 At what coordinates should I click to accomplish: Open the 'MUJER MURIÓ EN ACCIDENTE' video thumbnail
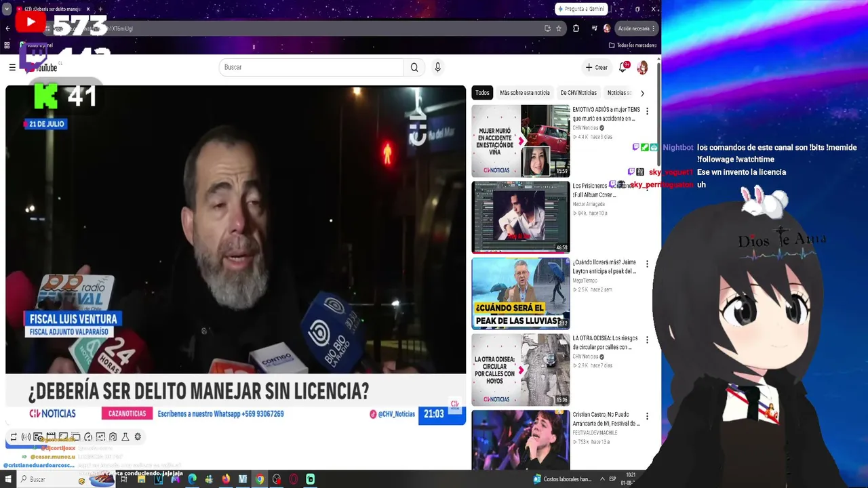(x=521, y=141)
